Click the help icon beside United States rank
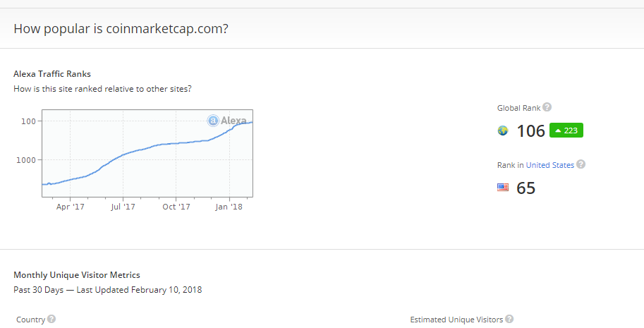644x328 pixels. tap(581, 164)
